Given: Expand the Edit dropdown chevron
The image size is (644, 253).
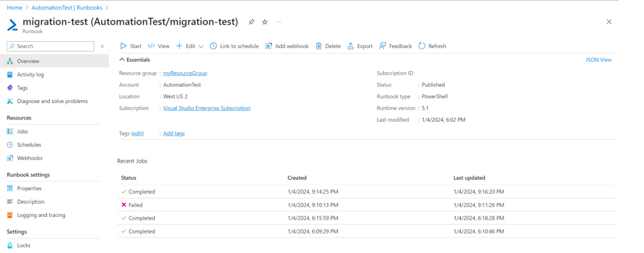Looking at the screenshot, I should click(x=201, y=46).
